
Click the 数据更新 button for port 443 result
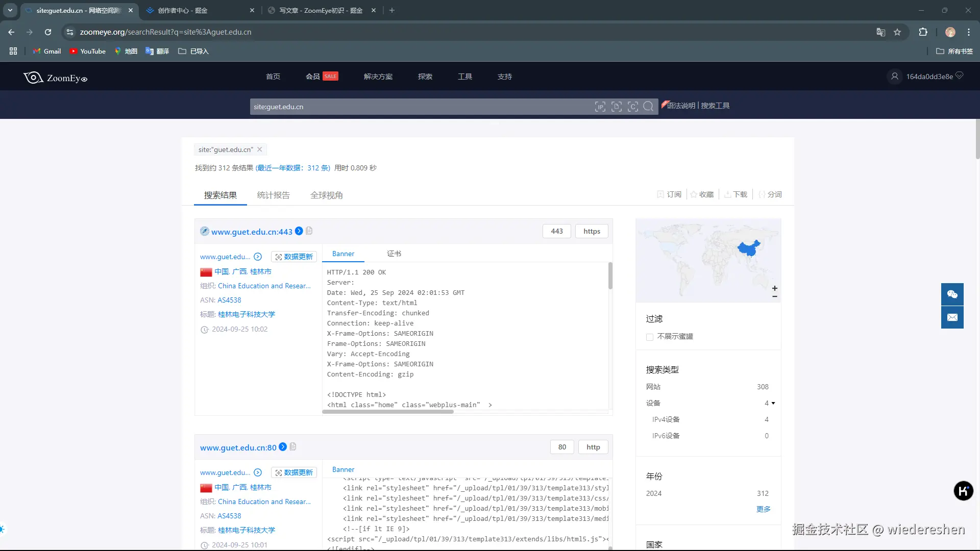tap(294, 257)
